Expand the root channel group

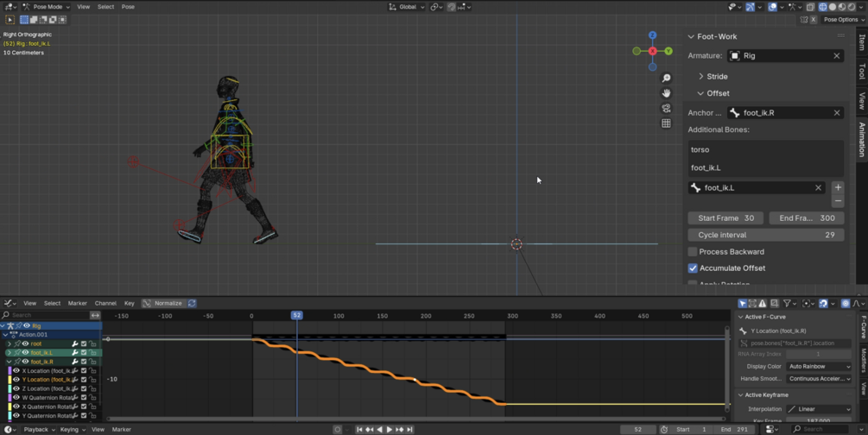[x=9, y=344]
